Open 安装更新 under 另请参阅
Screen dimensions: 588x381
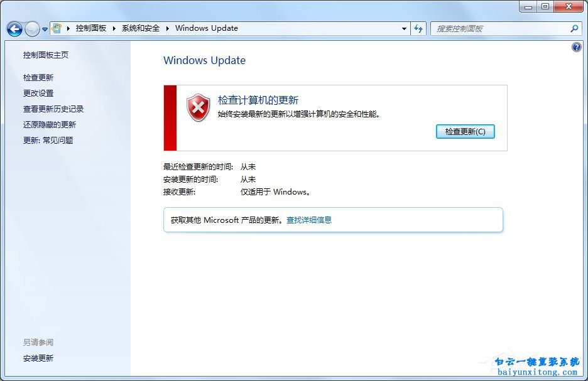(x=38, y=358)
